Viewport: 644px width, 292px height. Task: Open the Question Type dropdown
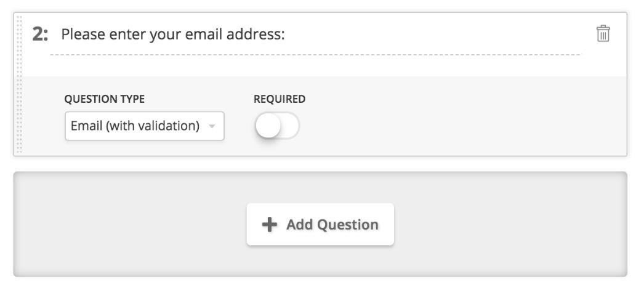point(145,126)
